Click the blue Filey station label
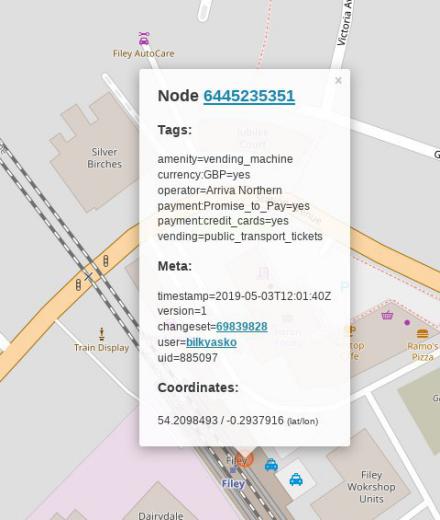The height and width of the screenshot is (520, 440). click(x=233, y=484)
